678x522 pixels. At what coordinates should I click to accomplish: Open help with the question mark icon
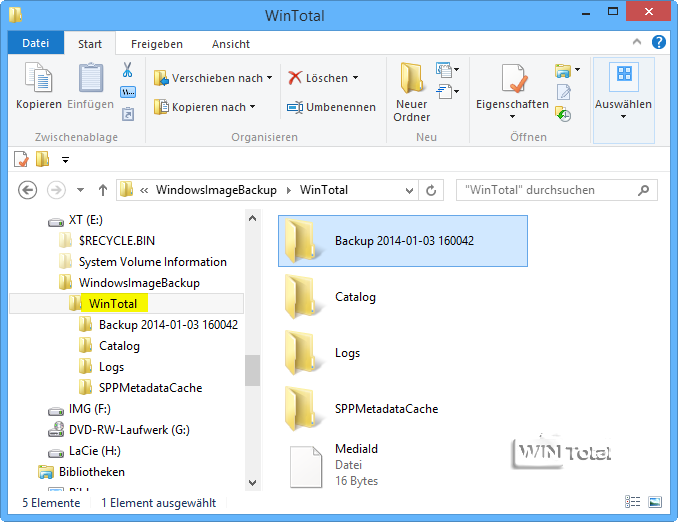pyautogui.click(x=659, y=42)
